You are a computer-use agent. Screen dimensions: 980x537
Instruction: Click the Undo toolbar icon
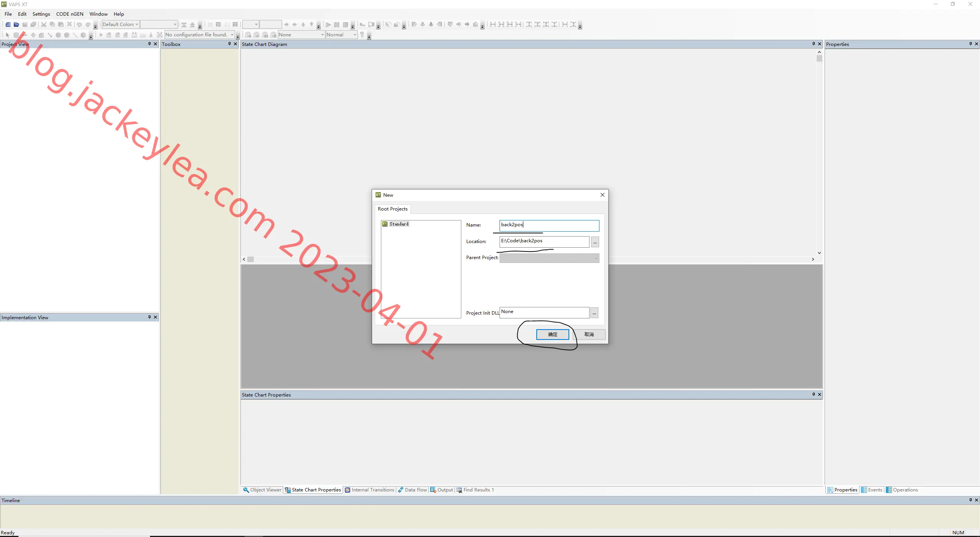tap(79, 24)
